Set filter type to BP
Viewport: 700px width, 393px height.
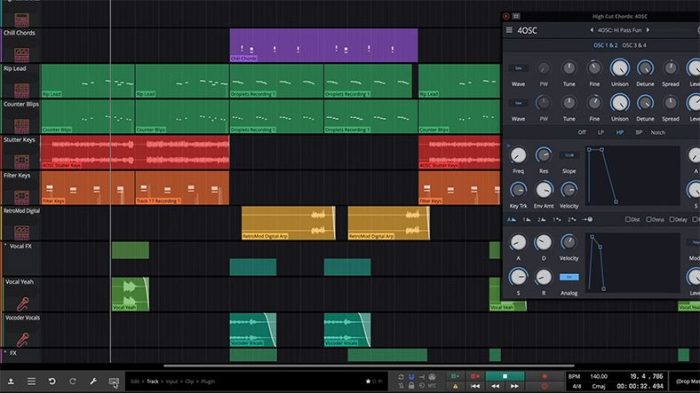[639, 132]
